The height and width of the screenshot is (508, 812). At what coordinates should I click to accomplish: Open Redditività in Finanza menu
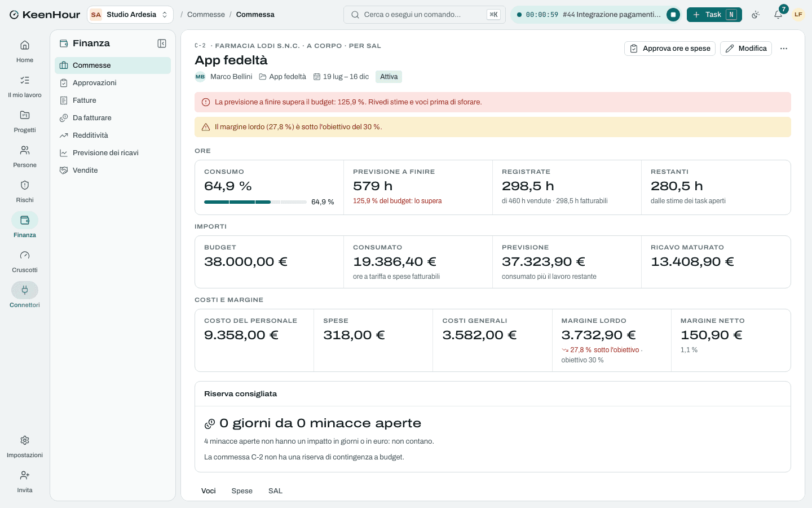point(113,135)
